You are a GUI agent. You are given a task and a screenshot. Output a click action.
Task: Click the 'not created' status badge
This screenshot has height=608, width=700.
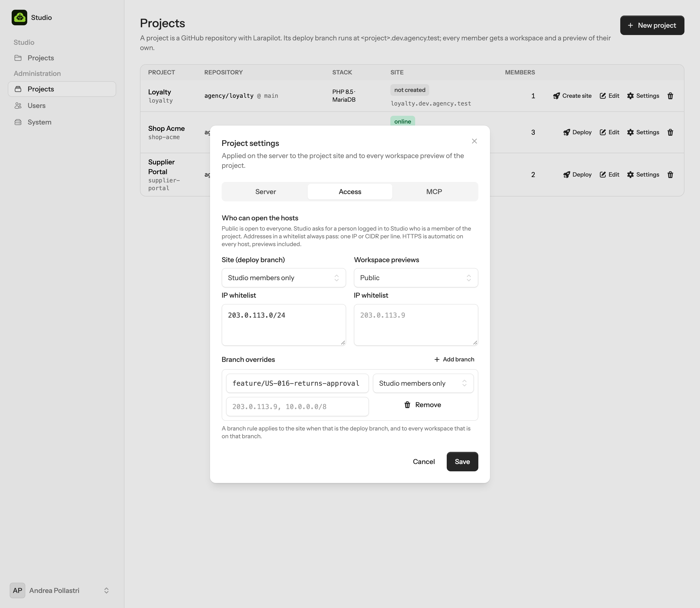point(410,90)
